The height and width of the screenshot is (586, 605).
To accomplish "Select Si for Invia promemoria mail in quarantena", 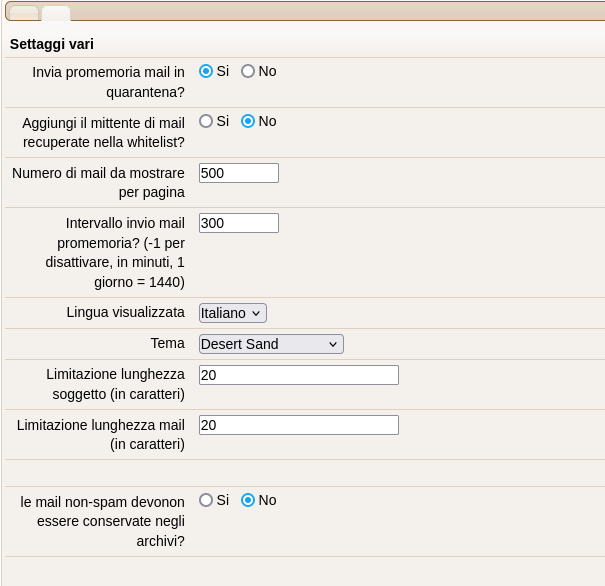I will click(x=206, y=71).
